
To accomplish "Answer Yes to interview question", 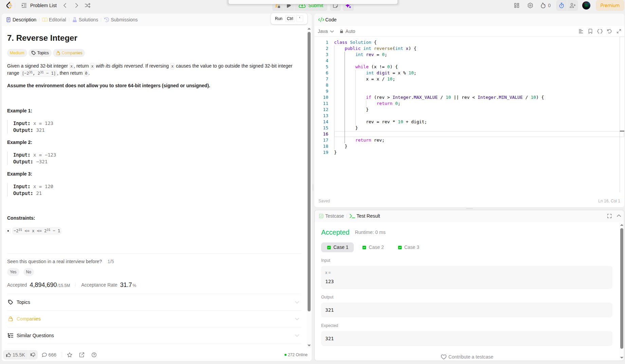I will coord(13,272).
